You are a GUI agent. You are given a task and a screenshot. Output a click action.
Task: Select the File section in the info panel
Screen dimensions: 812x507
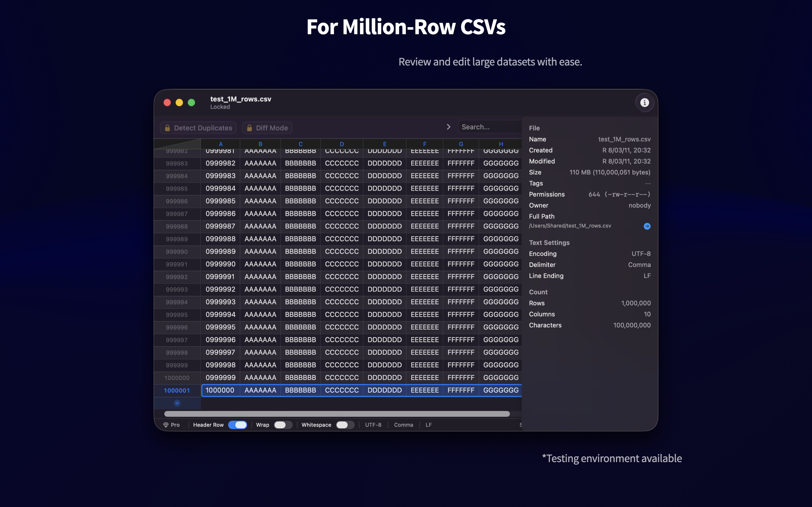[534, 128]
